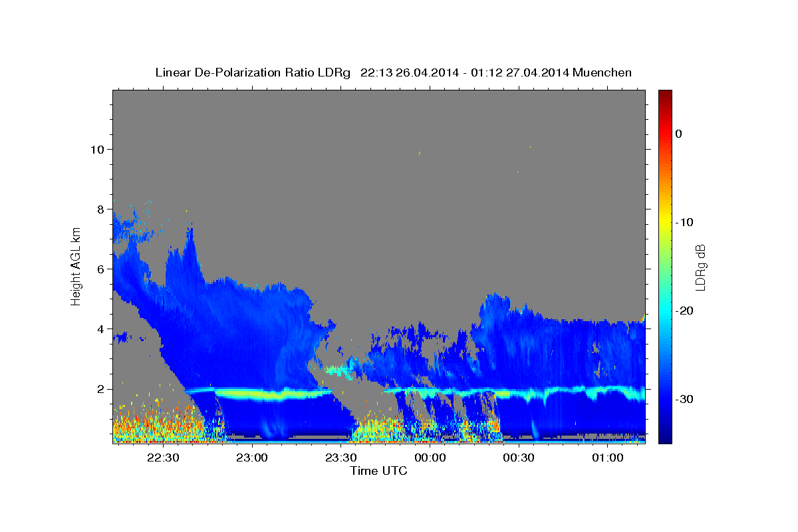This screenshot has height=532, width=798.
Task: Click the height tick label 6
Action: point(101,269)
